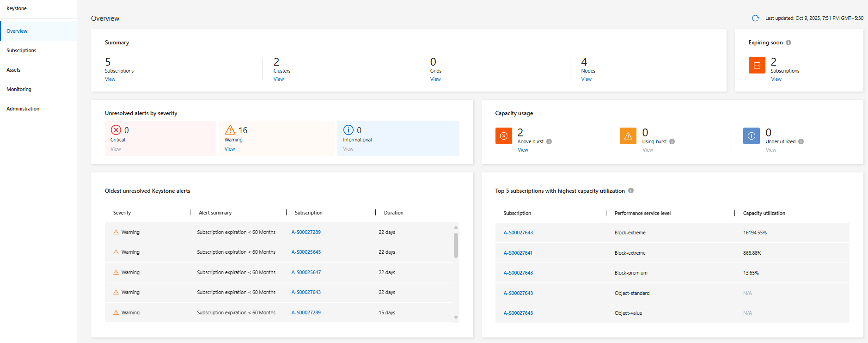The width and height of the screenshot is (868, 343).
Task: Select Assets in the left navigation
Action: (13, 70)
